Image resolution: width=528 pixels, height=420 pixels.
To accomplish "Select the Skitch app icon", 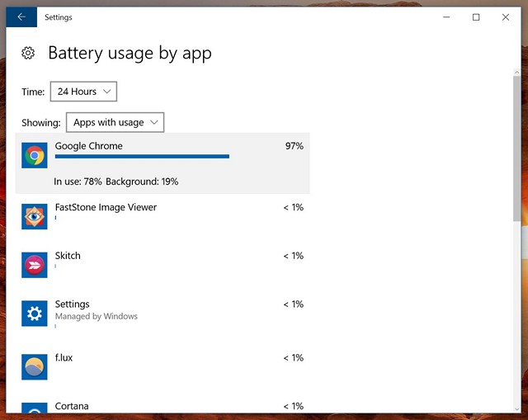I will pos(35,265).
